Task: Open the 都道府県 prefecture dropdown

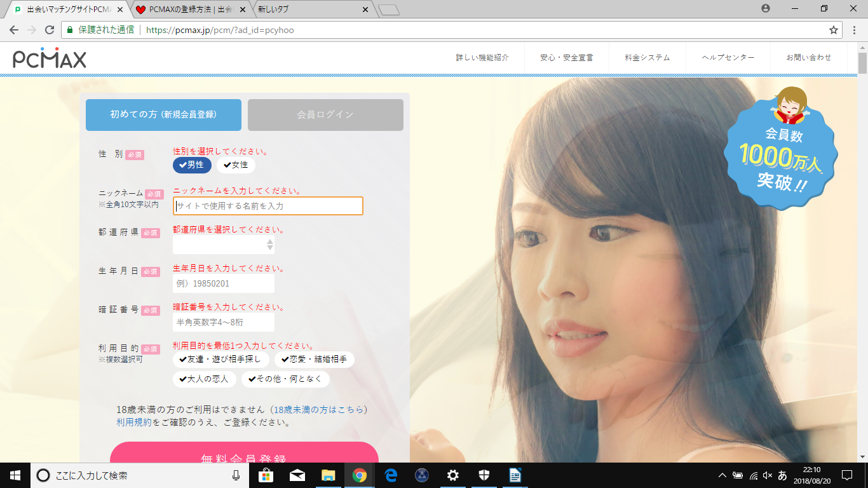Action: 224,245
